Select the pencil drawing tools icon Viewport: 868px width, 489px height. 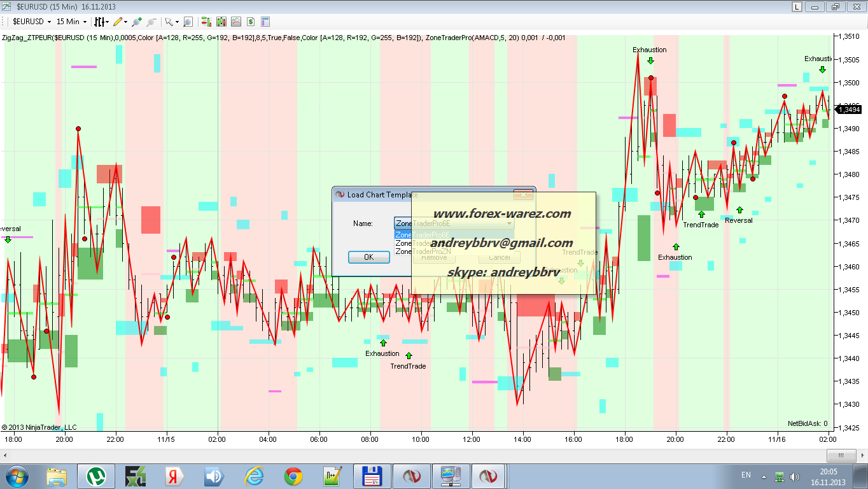click(x=120, y=22)
